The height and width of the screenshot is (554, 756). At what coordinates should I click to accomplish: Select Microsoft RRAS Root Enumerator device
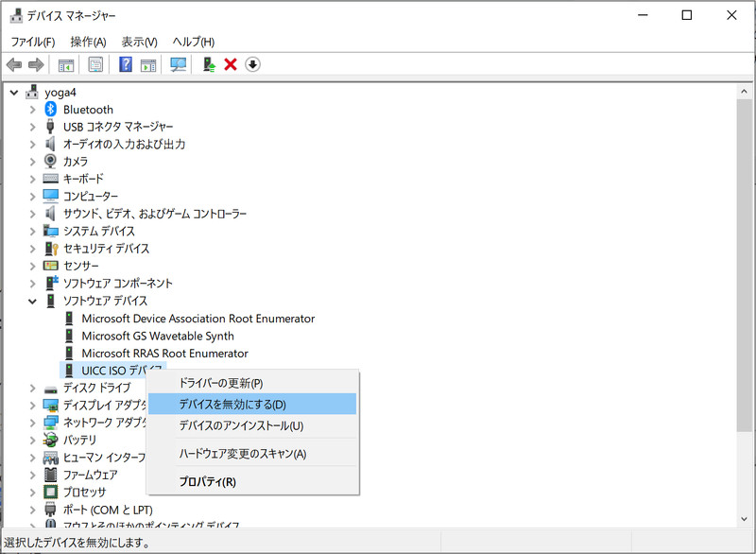[164, 354]
